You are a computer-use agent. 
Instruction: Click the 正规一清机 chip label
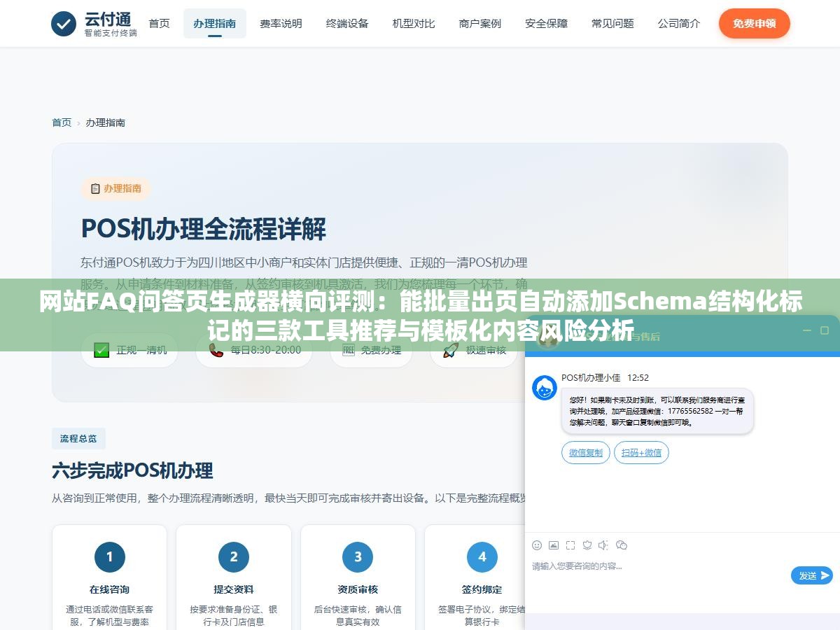coord(141,350)
